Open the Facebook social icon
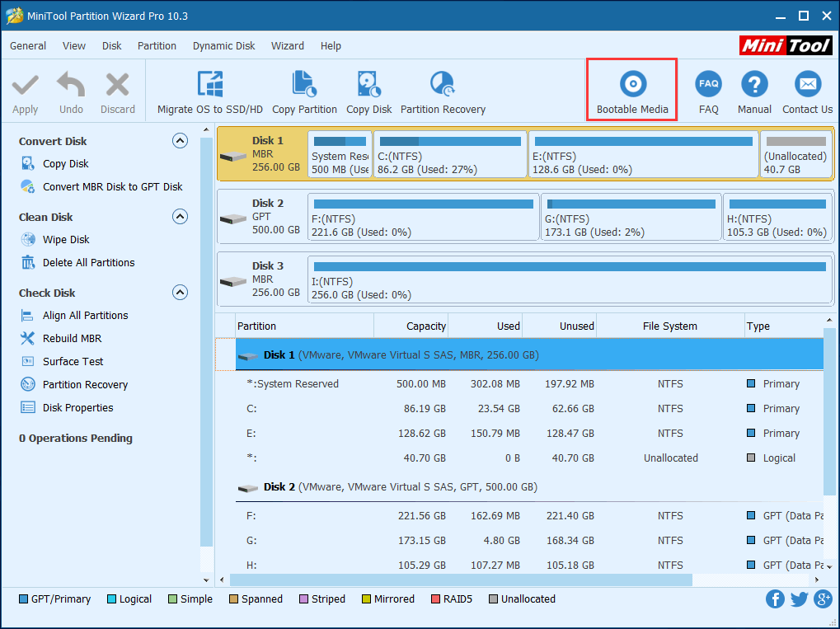The width and height of the screenshot is (840, 629). [775, 599]
